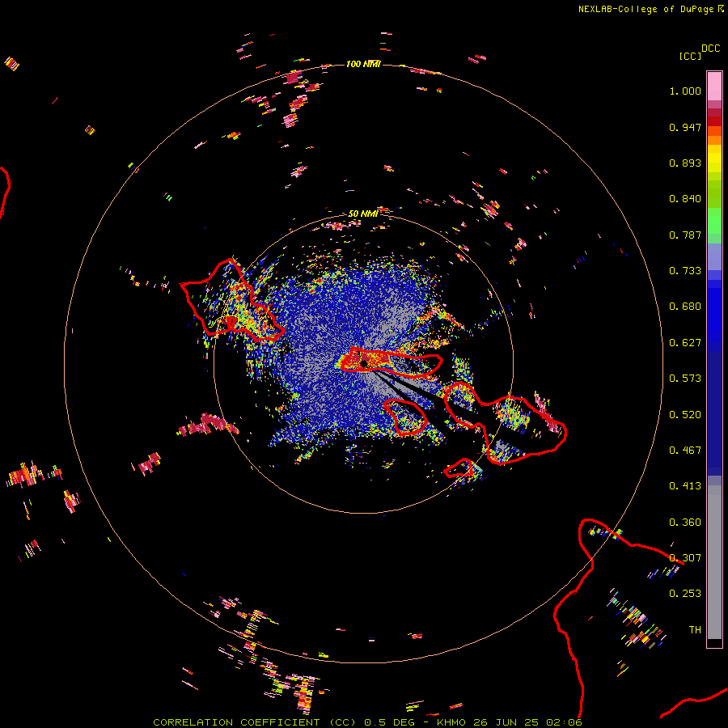Select the 0.680 legend value
The image size is (728, 728).
point(685,307)
